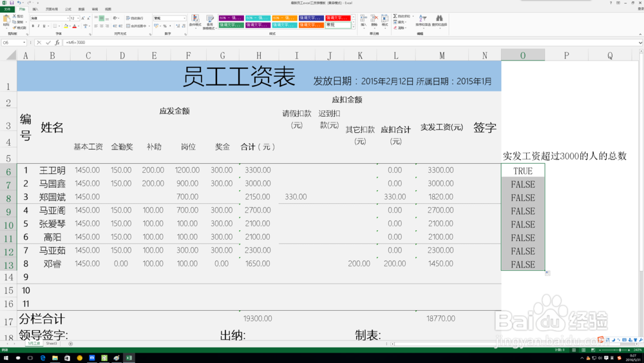Click the cell with total 18770.00
Screen dimensions: 644x363
(x=440, y=319)
